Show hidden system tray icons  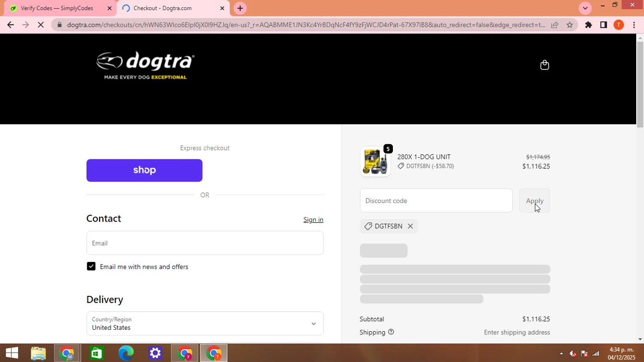click(561, 353)
